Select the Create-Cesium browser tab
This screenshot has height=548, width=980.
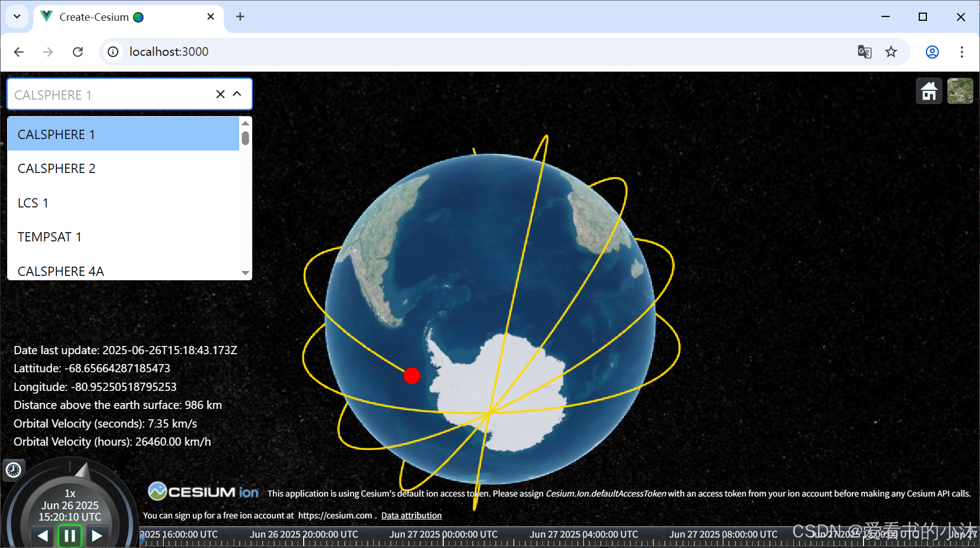tap(129, 17)
